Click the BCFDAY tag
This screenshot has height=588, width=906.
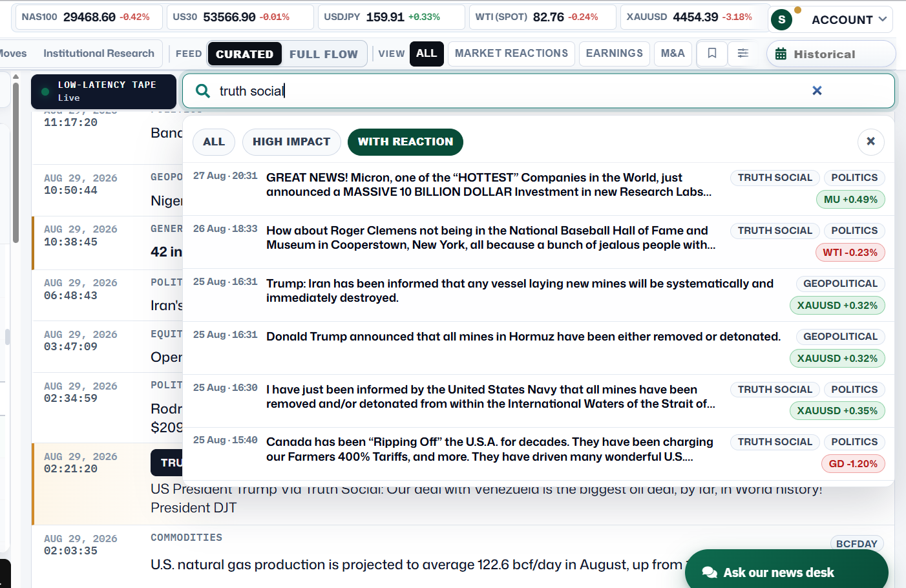click(x=857, y=544)
